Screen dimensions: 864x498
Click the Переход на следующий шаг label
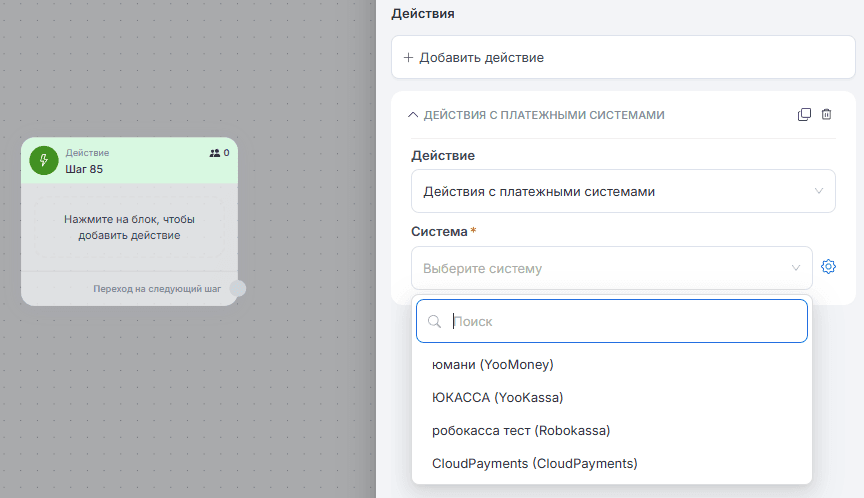click(x=157, y=289)
